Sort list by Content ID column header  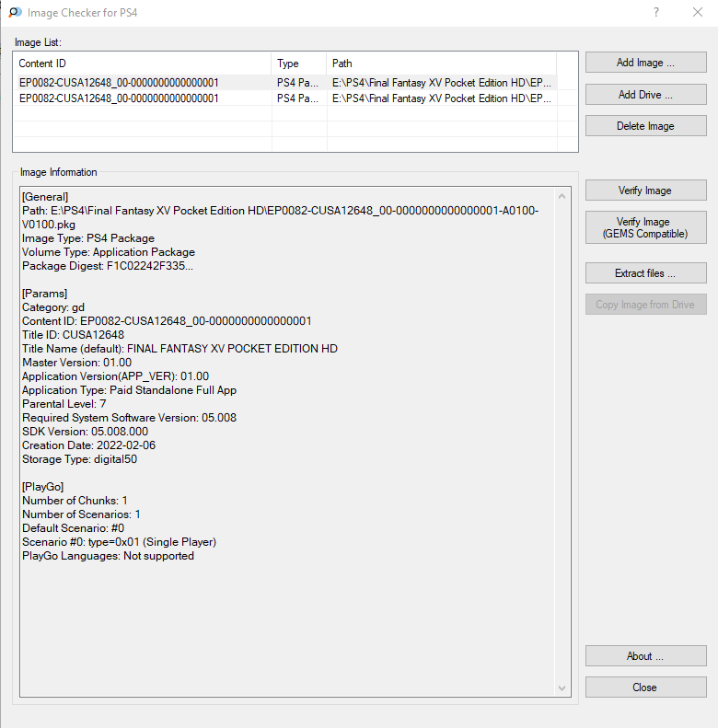click(x=142, y=64)
